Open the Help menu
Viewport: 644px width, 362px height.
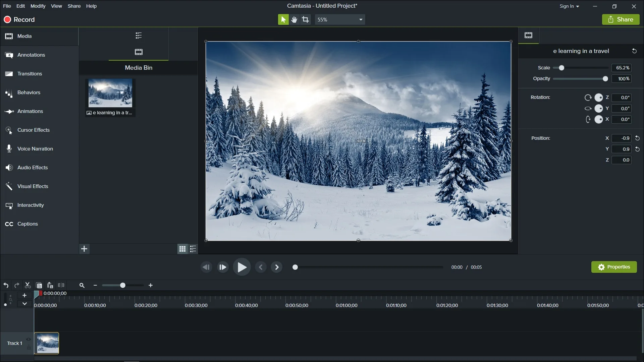[91, 6]
